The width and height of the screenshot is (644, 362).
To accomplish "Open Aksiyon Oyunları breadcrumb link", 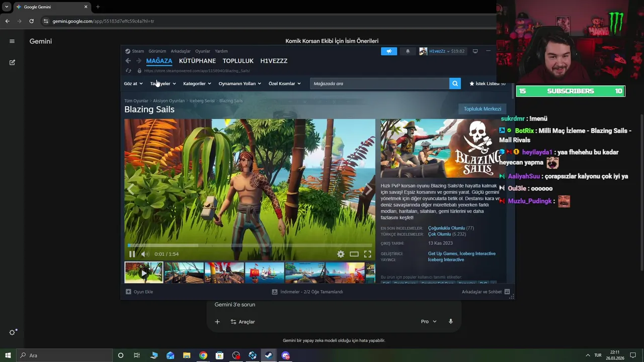I will pos(169,101).
